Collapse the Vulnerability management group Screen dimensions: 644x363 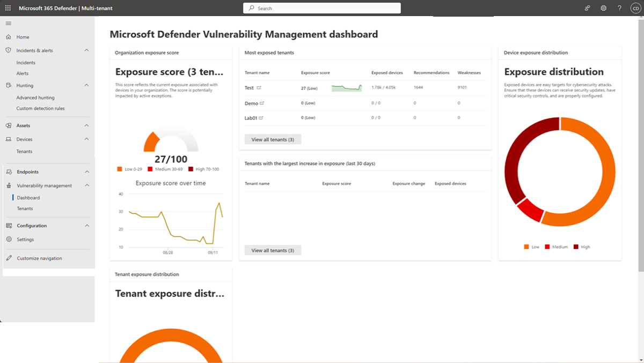[x=86, y=186]
